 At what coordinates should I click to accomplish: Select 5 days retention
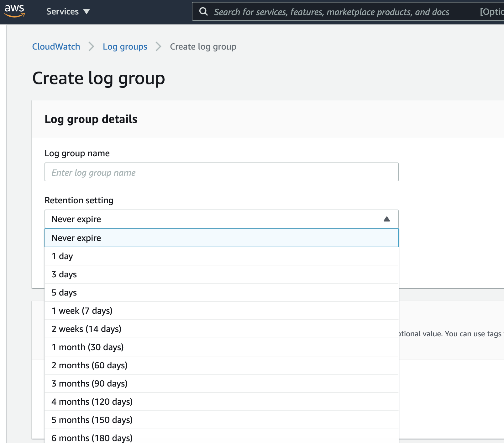(x=221, y=292)
